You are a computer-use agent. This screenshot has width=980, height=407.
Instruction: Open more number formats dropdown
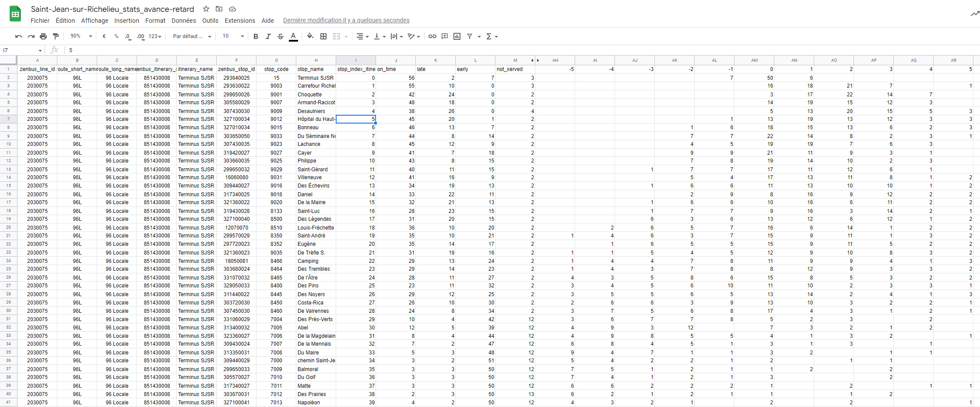pos(155,36)
